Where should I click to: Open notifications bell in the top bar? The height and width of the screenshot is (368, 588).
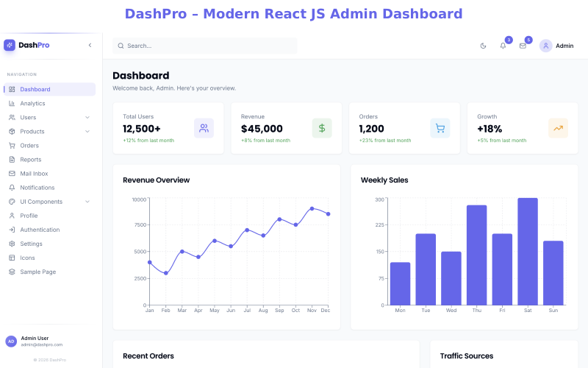point(503,46)
